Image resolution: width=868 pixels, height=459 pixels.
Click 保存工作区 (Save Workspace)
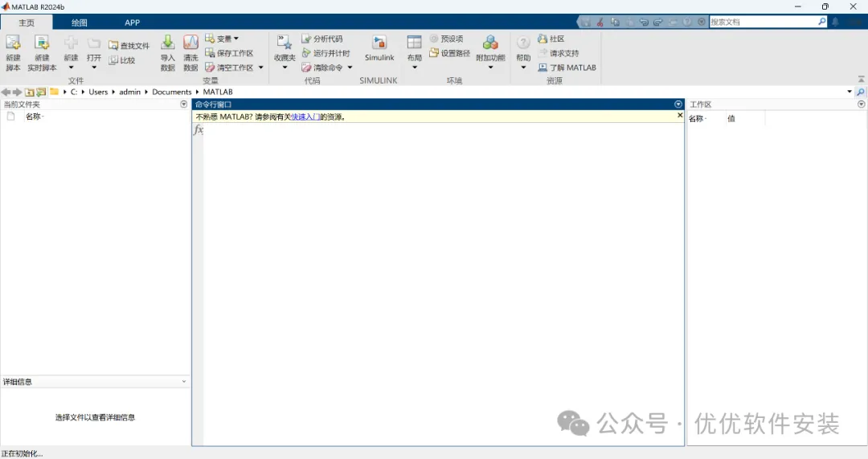point(229,53)
